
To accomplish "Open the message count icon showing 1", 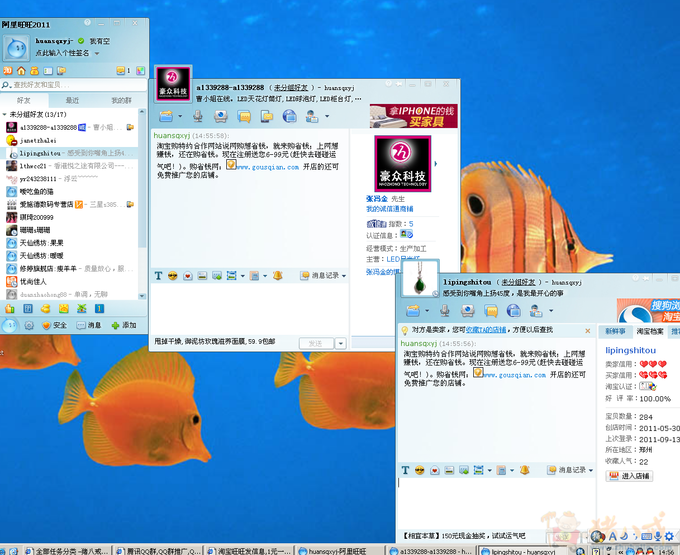I will (x=123, y=71).
